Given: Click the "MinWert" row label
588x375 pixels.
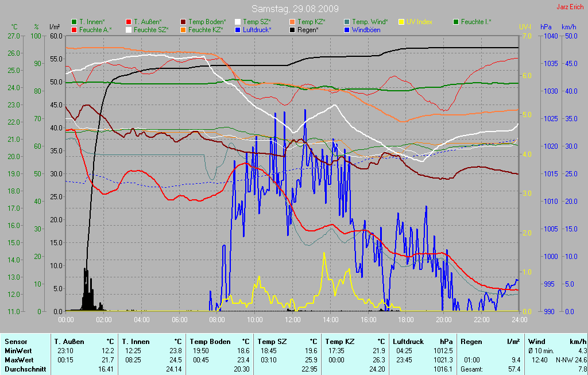Looking at the screenshot, I should [x=18, y=351].
